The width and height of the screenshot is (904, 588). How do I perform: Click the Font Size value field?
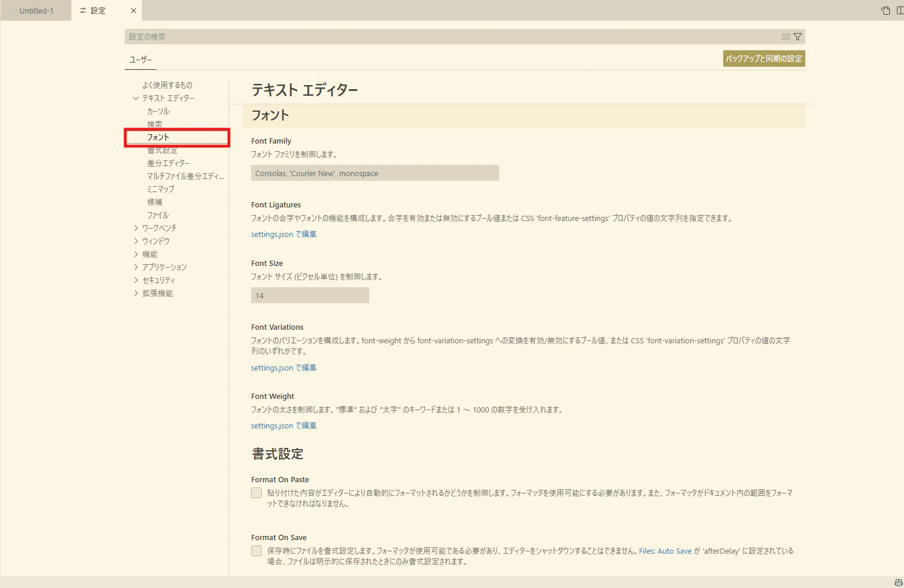tap(310, 295)
